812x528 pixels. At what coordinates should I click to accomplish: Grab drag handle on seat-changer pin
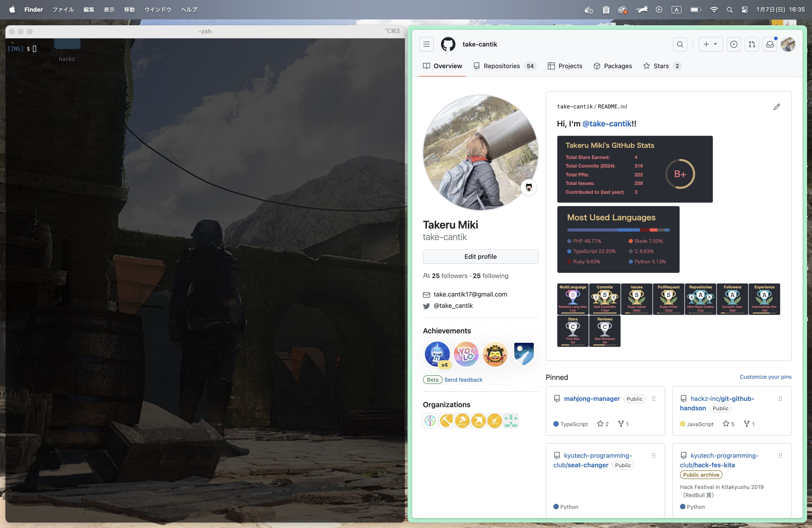[x=653, y=456]
